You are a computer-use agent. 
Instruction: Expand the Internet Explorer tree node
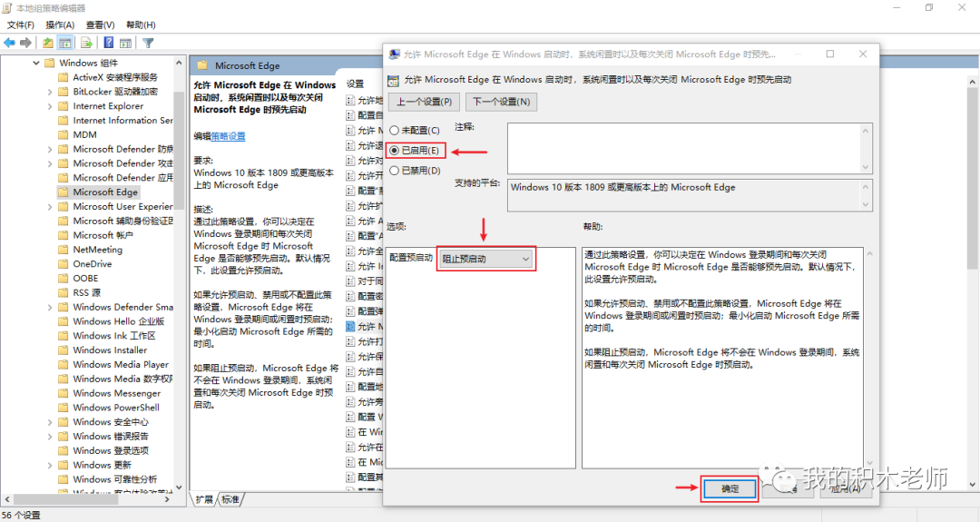[x=51, y=106]
